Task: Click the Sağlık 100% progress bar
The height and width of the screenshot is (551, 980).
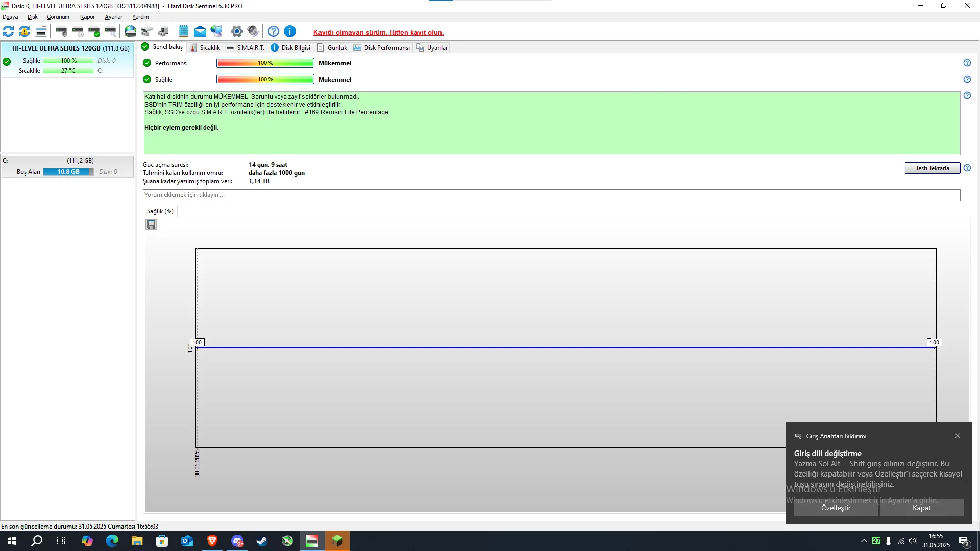Action: [x=265, y=80]
